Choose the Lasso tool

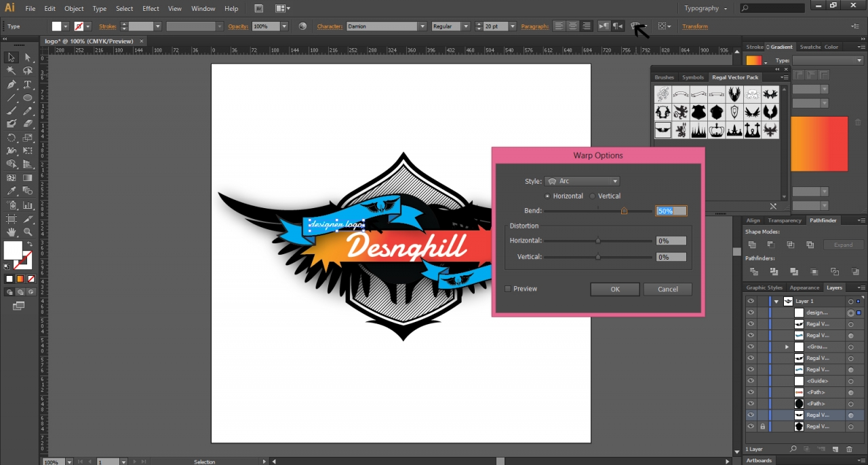click(28, 71)
